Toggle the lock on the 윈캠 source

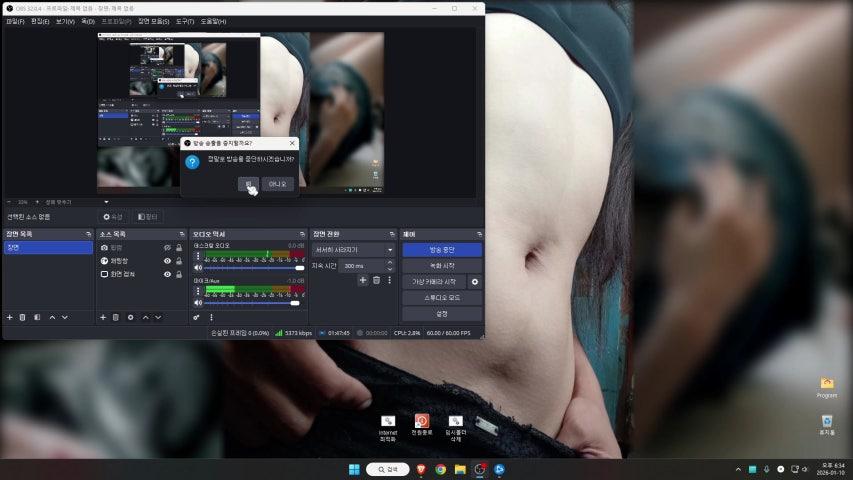pos(179,247)
